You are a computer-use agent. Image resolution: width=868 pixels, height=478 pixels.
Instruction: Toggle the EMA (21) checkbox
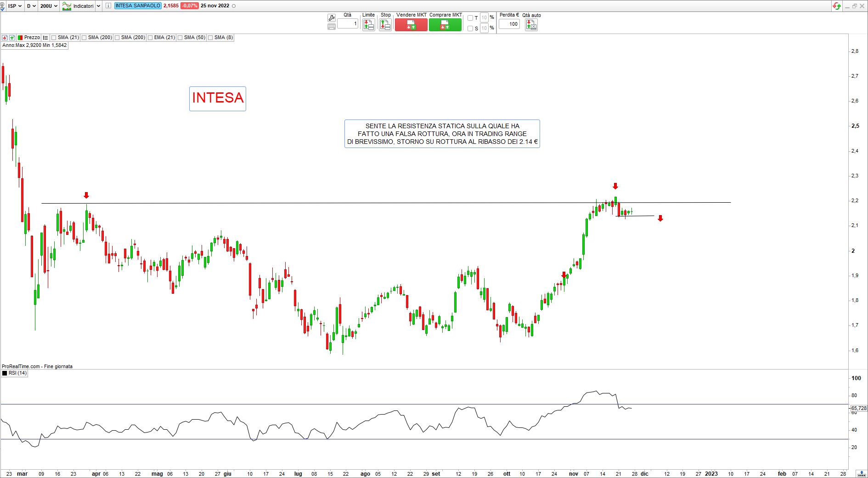[x=150, y=38]
